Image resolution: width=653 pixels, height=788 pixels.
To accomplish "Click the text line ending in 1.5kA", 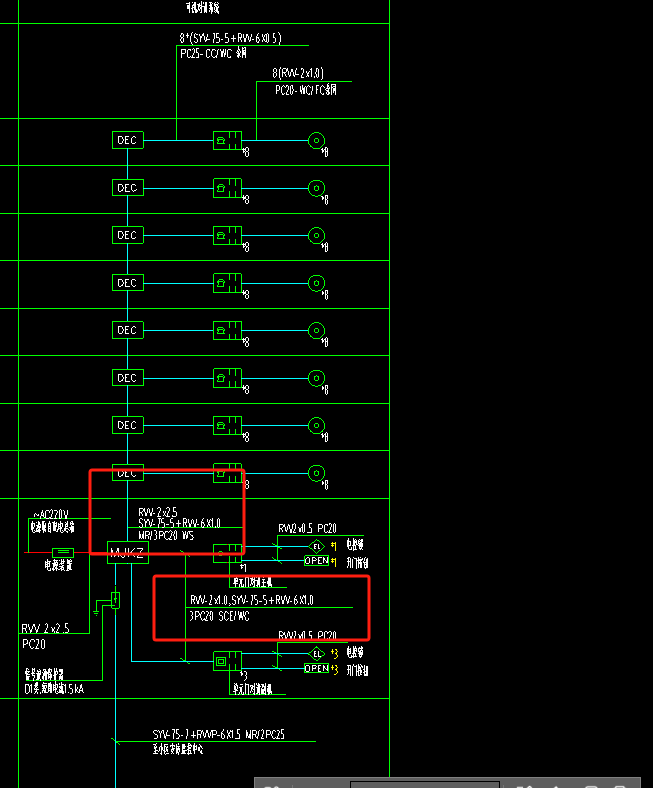I will [x=54, y=689].
